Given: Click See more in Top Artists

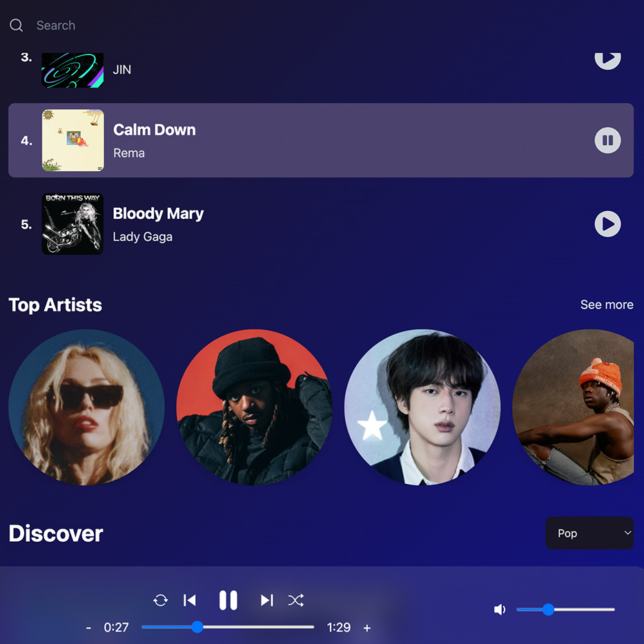Looking at the screenshot, I should [x=607, y=305].
